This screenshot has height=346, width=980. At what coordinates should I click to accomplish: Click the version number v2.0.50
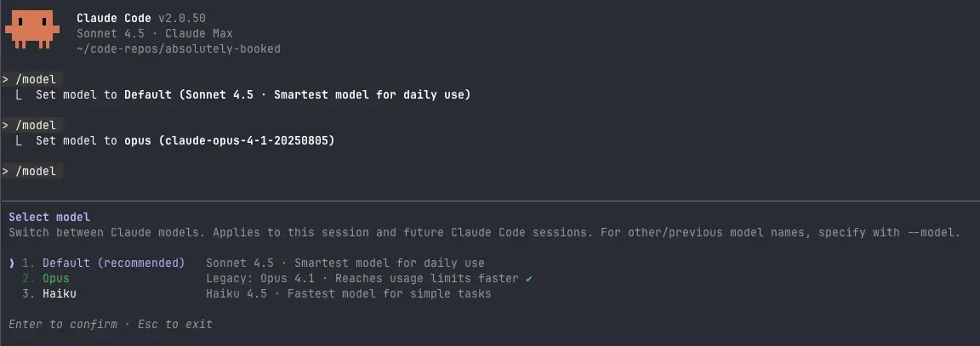pos(182,18)
